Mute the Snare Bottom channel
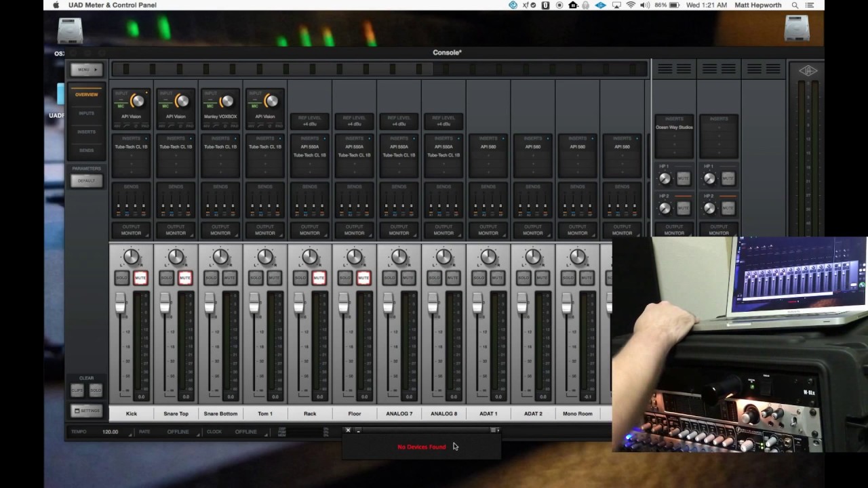868x488 pixels. tap(230, 278)
